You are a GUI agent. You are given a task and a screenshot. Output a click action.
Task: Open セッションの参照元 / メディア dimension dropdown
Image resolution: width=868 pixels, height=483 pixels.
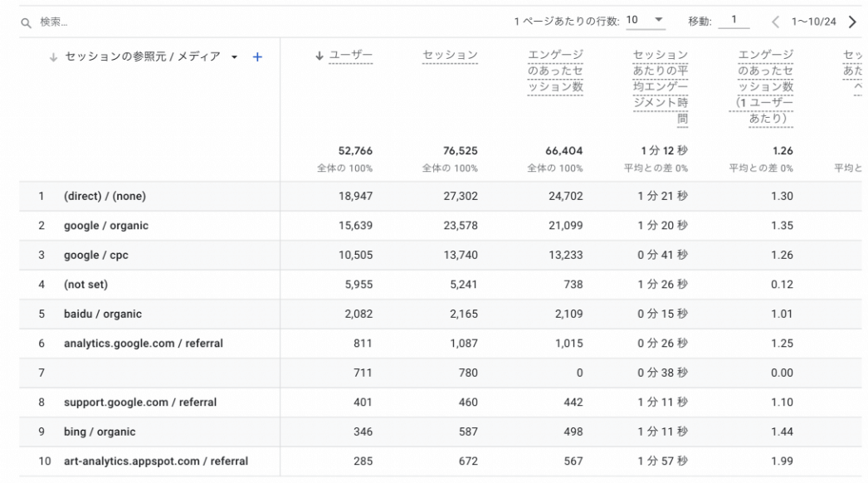234,57
